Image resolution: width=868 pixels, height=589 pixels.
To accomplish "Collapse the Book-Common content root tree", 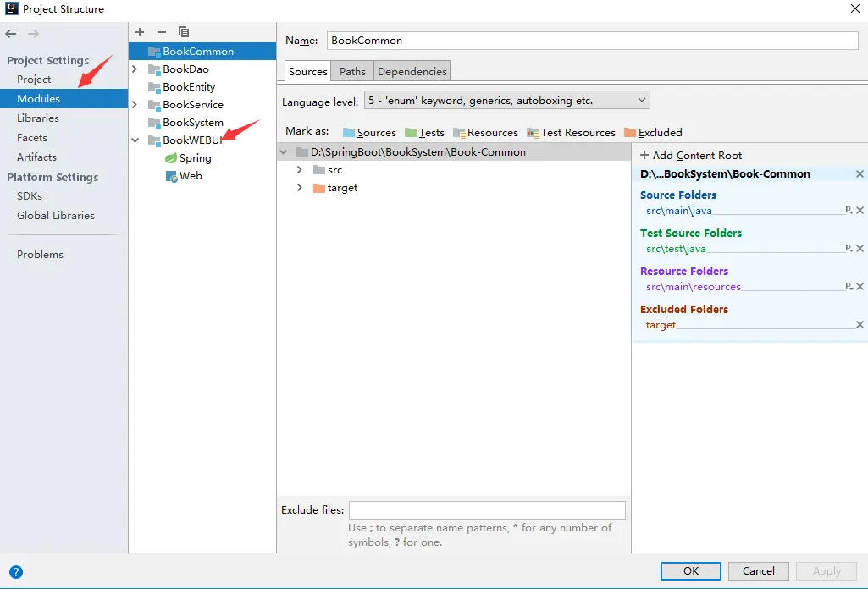I will click(x=284, y=152).
